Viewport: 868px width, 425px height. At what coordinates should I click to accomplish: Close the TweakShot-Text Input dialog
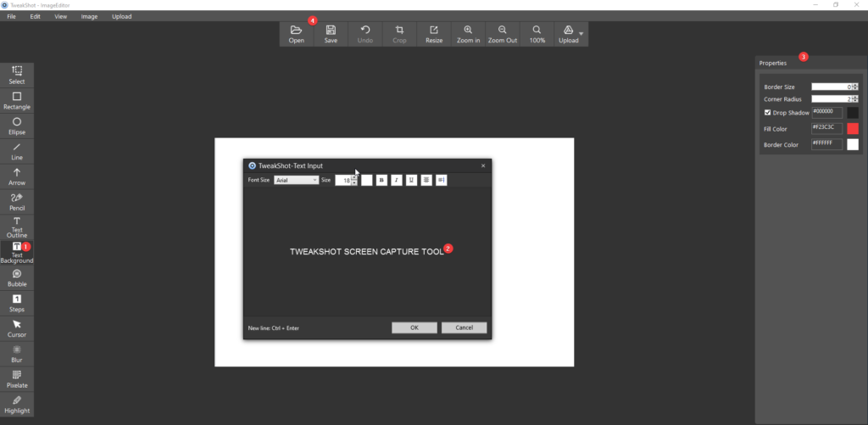click(x=482, y=165)
